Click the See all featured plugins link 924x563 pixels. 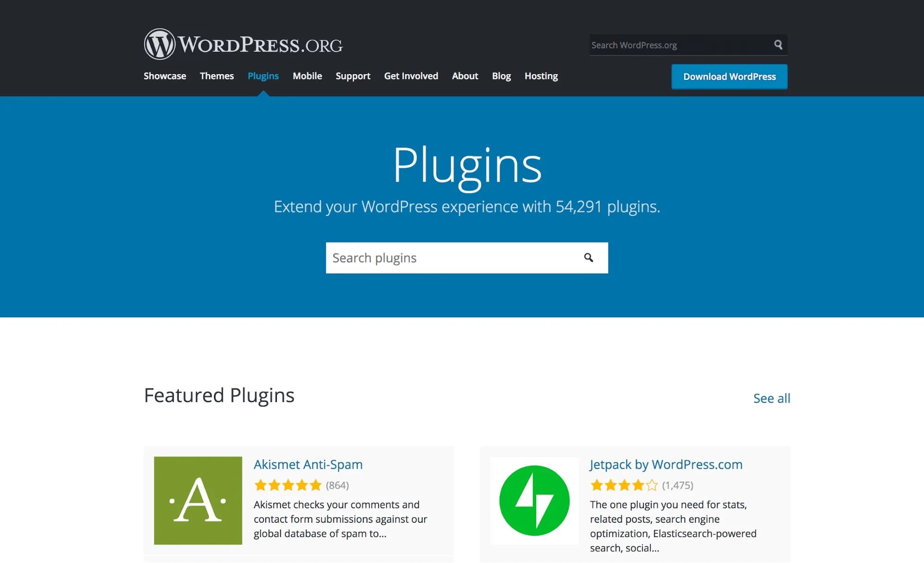pyautogui.click(x=771, y=397)
